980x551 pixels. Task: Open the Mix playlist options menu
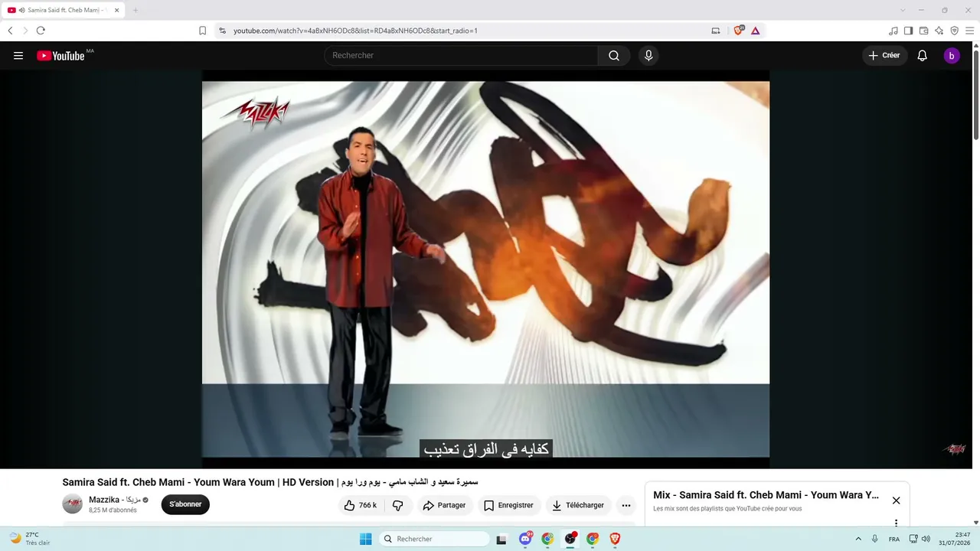[x=896, y=523]
